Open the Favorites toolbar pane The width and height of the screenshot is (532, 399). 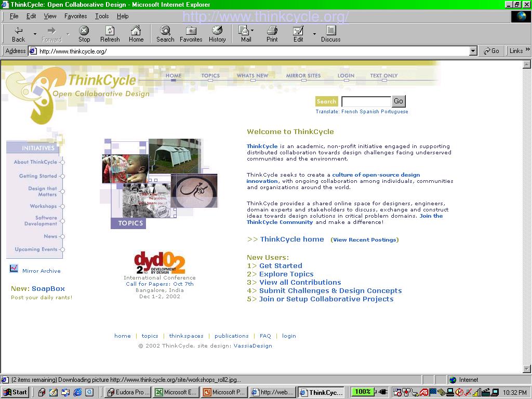(191, 34)
